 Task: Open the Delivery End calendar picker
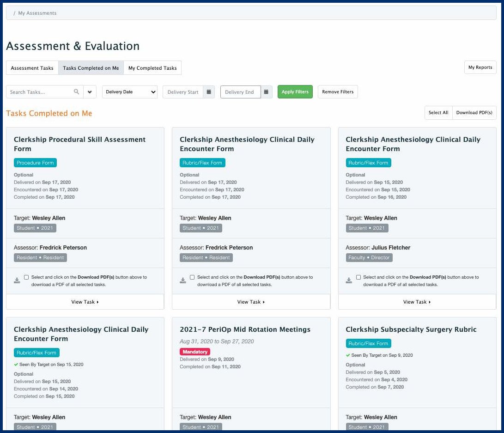click(x=267, y=91)
